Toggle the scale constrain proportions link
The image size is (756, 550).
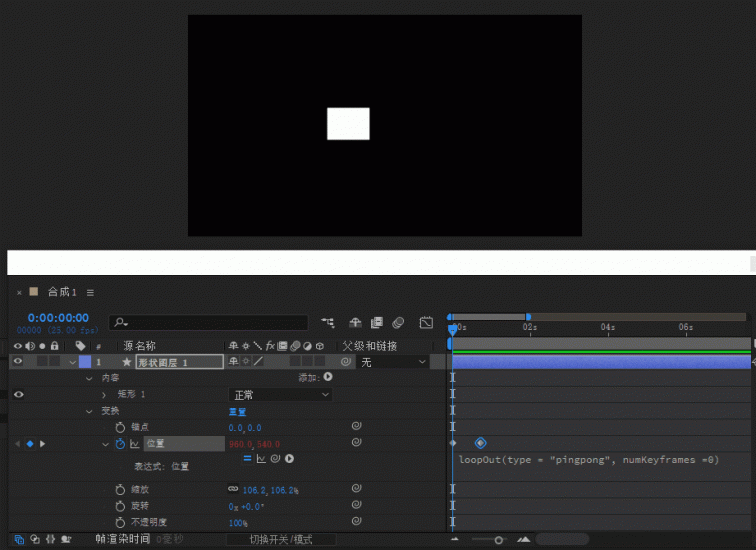(233, 489)
